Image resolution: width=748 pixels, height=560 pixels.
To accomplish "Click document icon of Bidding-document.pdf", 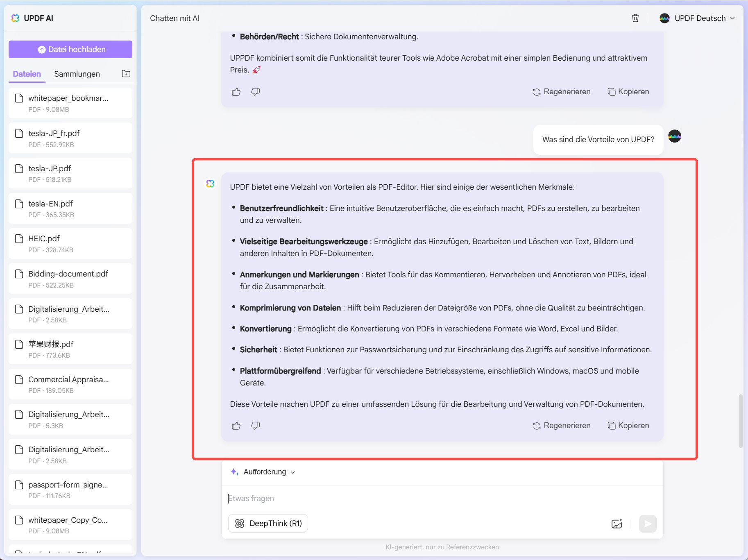I will tap(19, 274).
